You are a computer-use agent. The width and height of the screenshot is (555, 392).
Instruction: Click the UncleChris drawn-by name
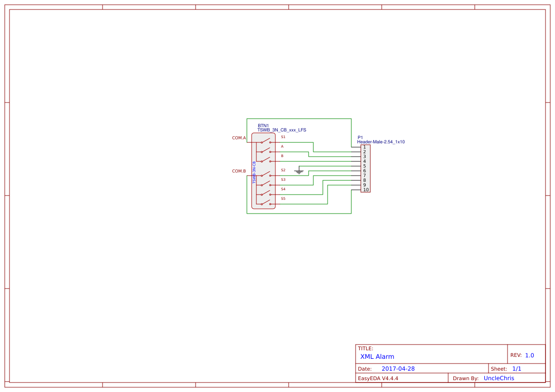click(x=499, y=378)
